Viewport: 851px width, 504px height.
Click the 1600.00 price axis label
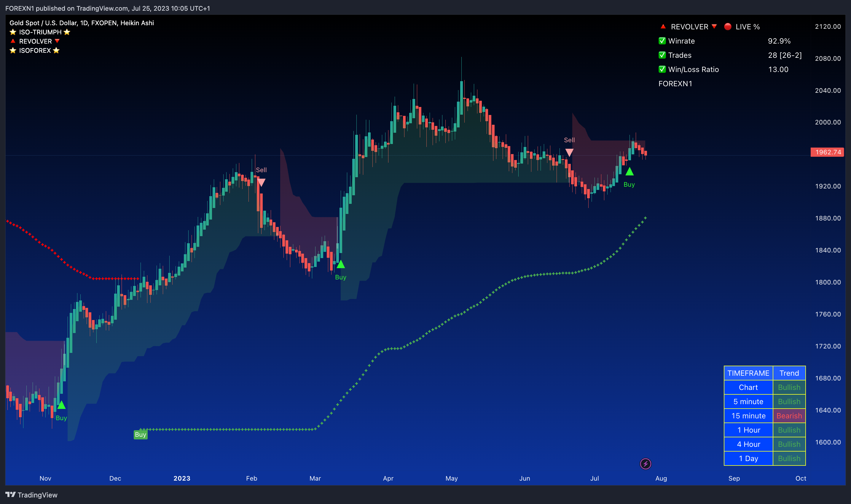(828, 442)
